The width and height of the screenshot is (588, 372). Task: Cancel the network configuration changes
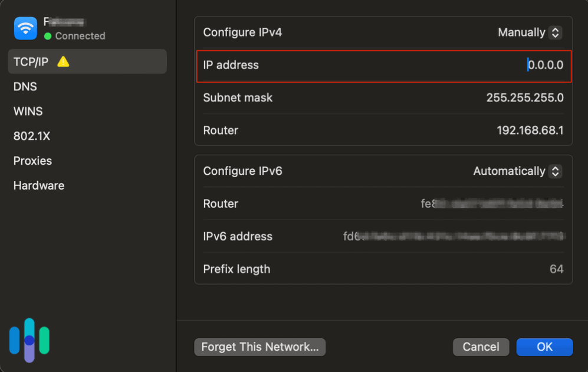481,347
